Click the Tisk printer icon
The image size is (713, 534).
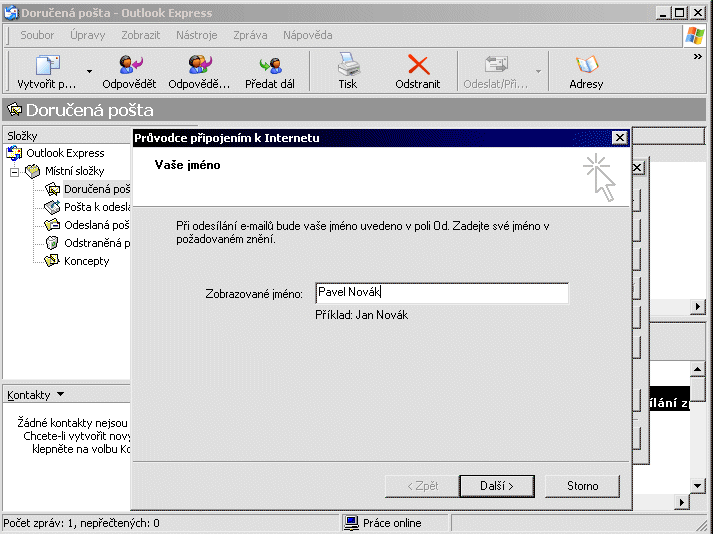pos(348,64)
